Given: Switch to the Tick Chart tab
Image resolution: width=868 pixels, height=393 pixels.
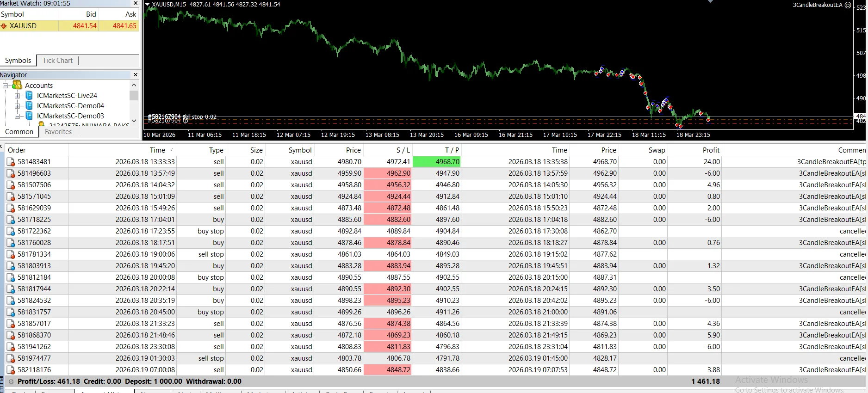Looking at the screenshot, I should [x=57, y=61].
